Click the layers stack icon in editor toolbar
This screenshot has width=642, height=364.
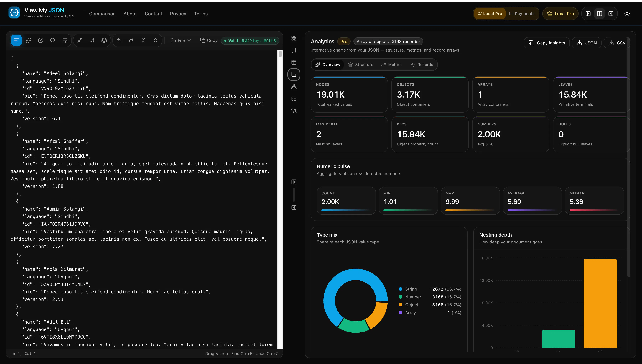pyautogui.click(x=104, y=40)
